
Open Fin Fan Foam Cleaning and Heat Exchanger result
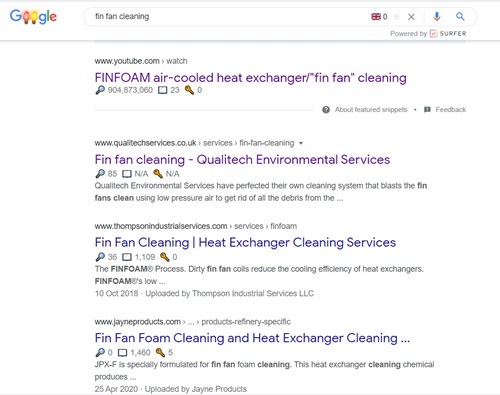tap(252, 338)
